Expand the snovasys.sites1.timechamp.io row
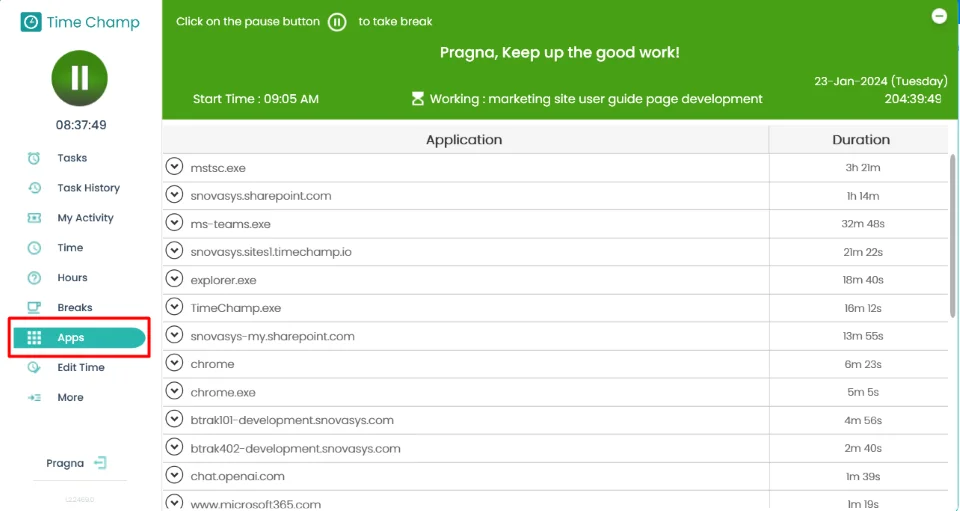960x511 pixels. (174, 251)
